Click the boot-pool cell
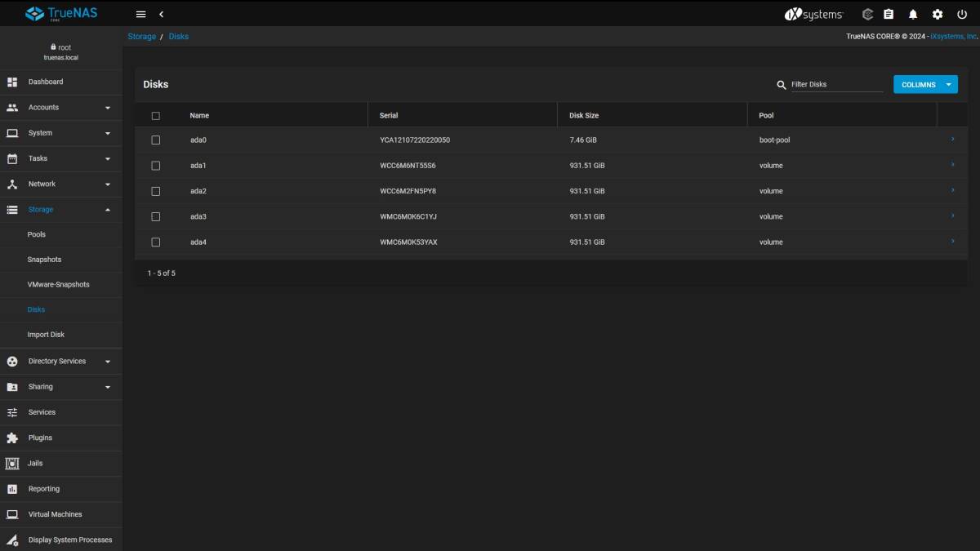The image size is (980, 551). click(774, 140)
